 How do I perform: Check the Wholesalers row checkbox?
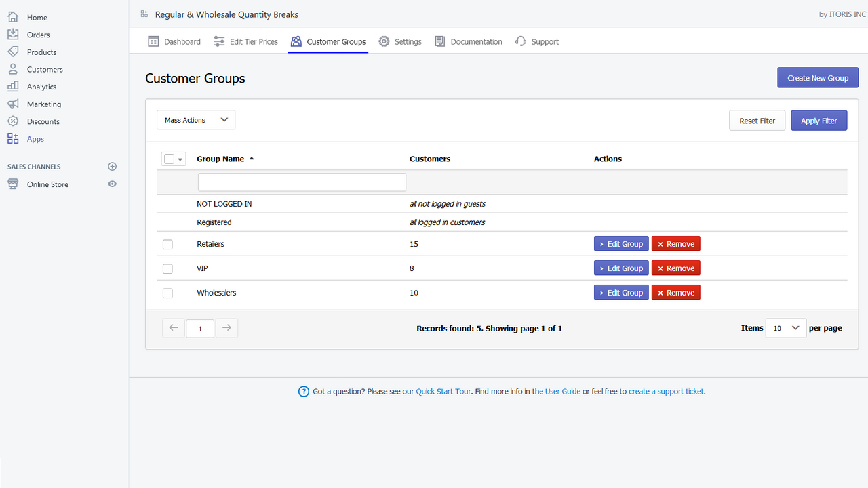tap(167, 293)
